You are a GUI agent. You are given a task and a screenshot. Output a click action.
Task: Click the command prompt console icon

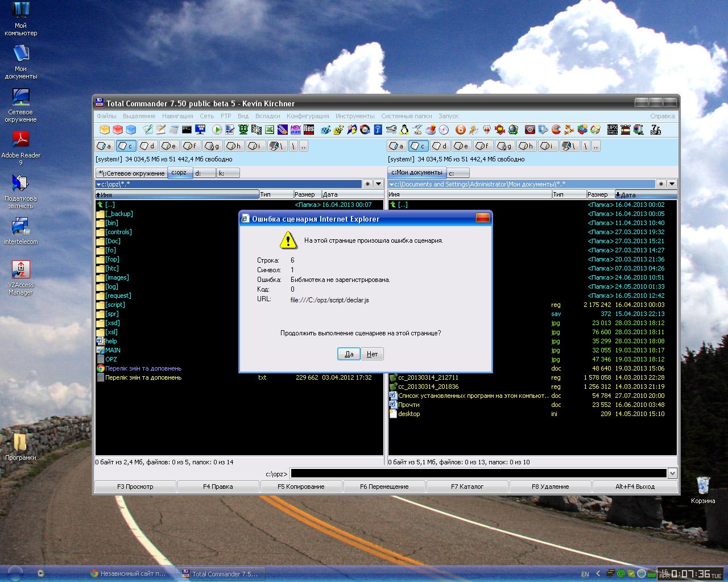[x=187, y=130]
